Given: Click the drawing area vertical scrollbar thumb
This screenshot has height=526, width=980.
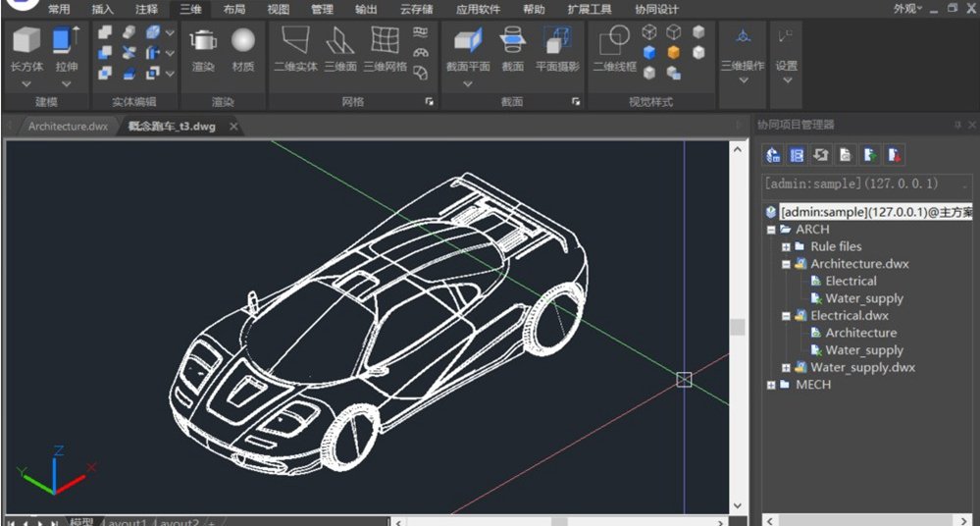Looking at the screenshot, I should point(738,327).
